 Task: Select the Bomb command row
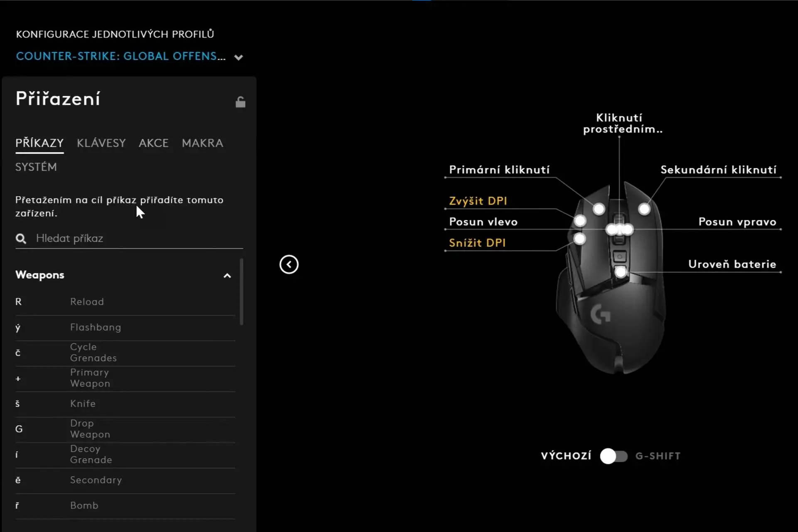[125, 506]
